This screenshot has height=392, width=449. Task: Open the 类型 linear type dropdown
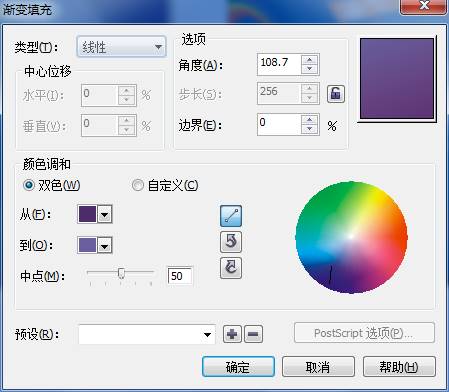[x=121, y=47]
